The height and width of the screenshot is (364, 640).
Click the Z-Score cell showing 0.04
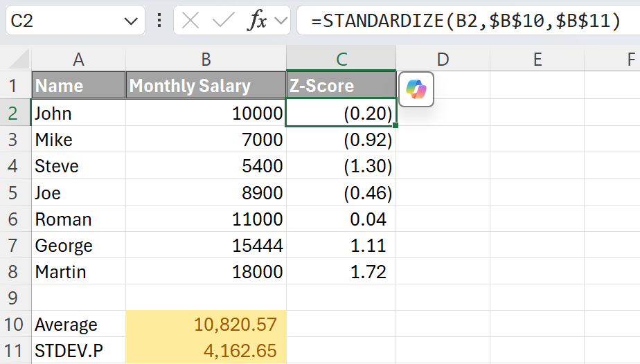(341, 219)
